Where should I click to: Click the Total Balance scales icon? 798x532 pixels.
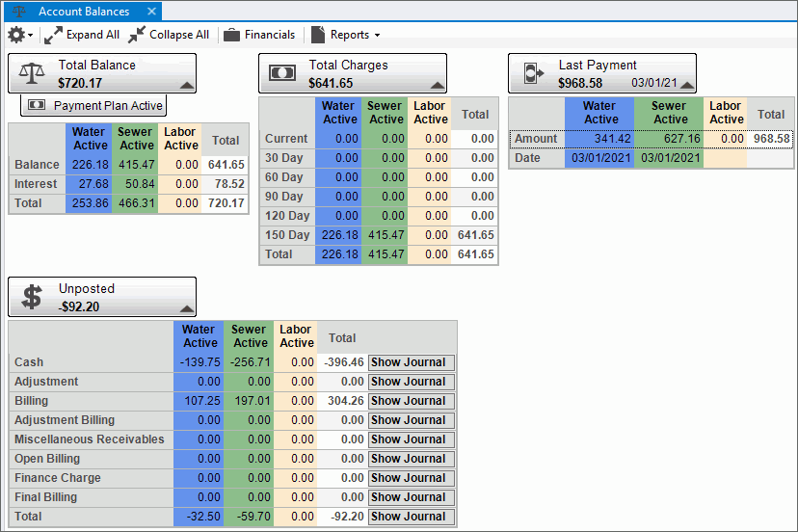[x=32, y=74]
